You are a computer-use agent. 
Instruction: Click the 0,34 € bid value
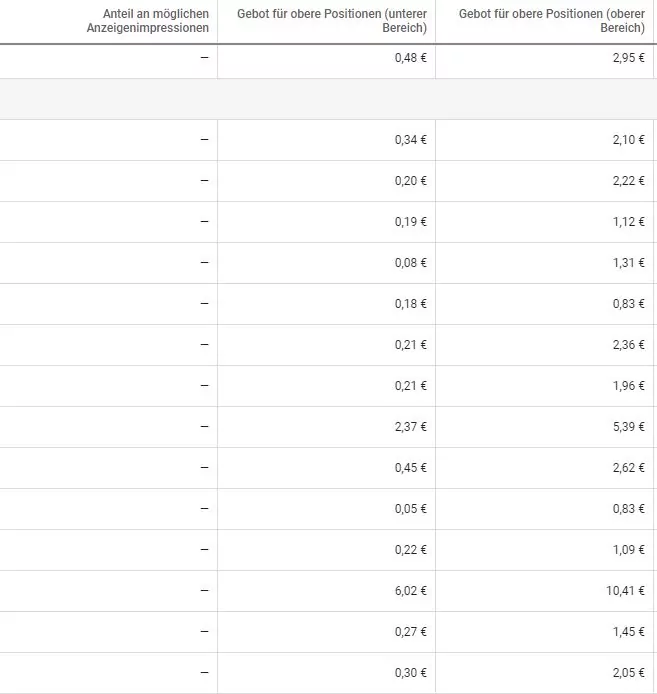click(x=410, y=140)
